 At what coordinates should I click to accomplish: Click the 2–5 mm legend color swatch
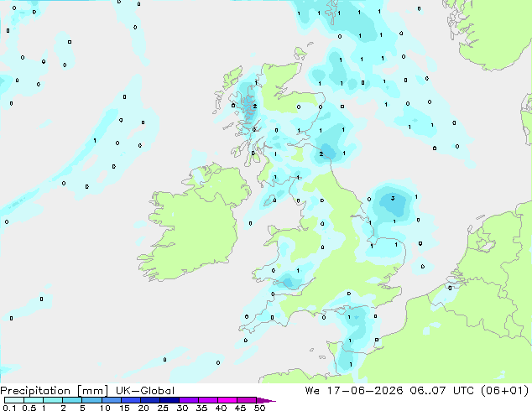pyautogui.click(x=72, y=400)
